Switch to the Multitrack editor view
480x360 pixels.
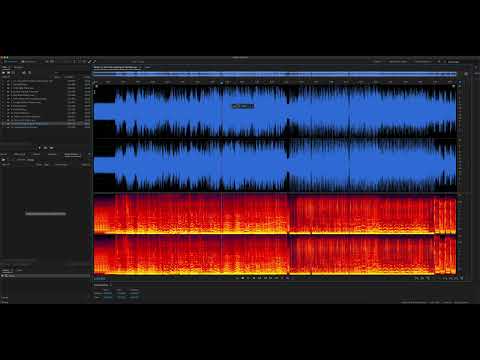pos(28,62)
